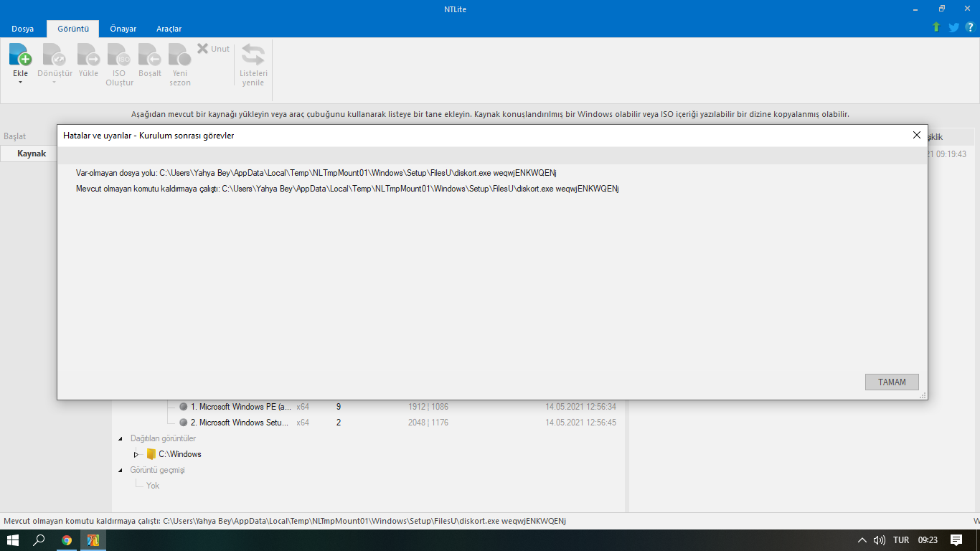The image size is (980, 551).
Task: Click the 'Var-olmayan dosya yolu' error line
Action: [x=316, y=173]
